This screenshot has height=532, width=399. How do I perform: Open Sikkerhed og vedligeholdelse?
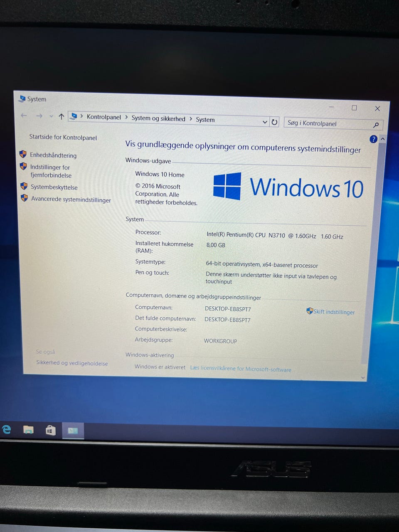[x=72, y=363]
